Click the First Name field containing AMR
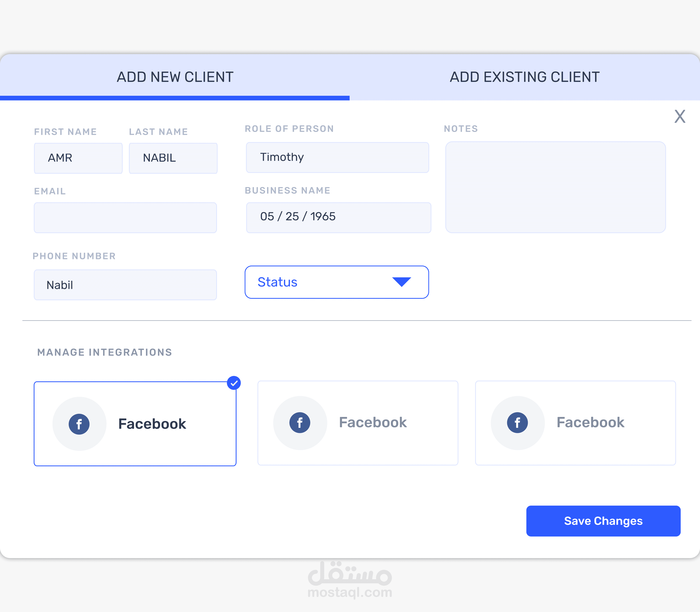This screenshot has height=612, width=700. [78, 158]
